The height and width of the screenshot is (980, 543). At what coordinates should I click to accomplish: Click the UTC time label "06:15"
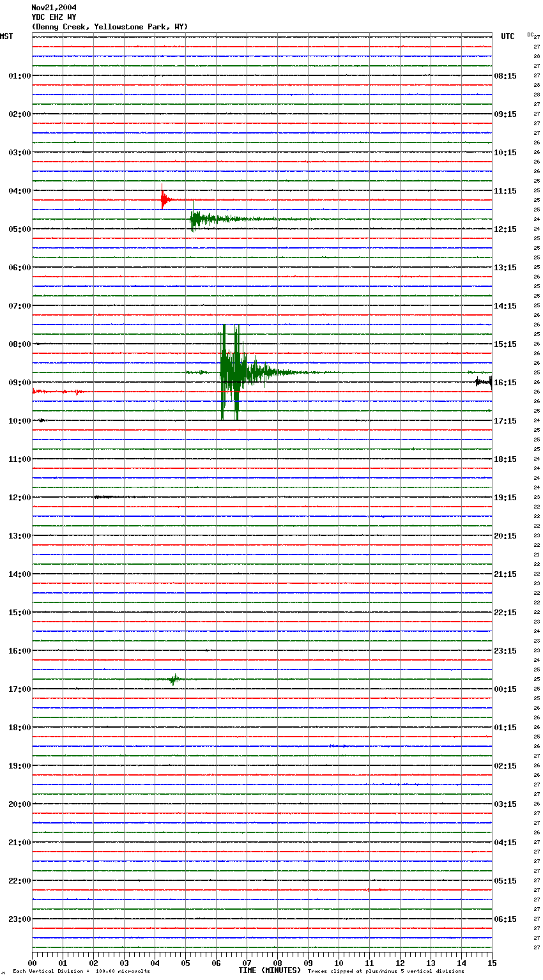[505, 919]
